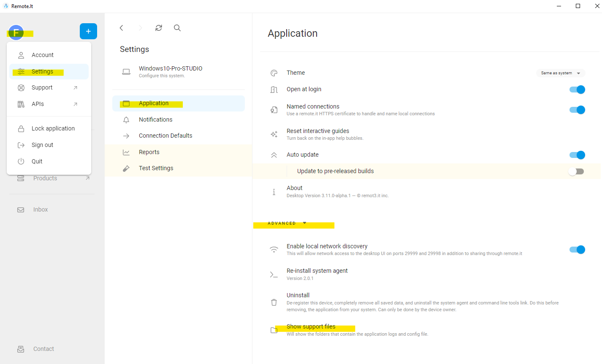Choose Sign out from the menu
This screenshot has width=602, height=364.
[x=49, y=145]
